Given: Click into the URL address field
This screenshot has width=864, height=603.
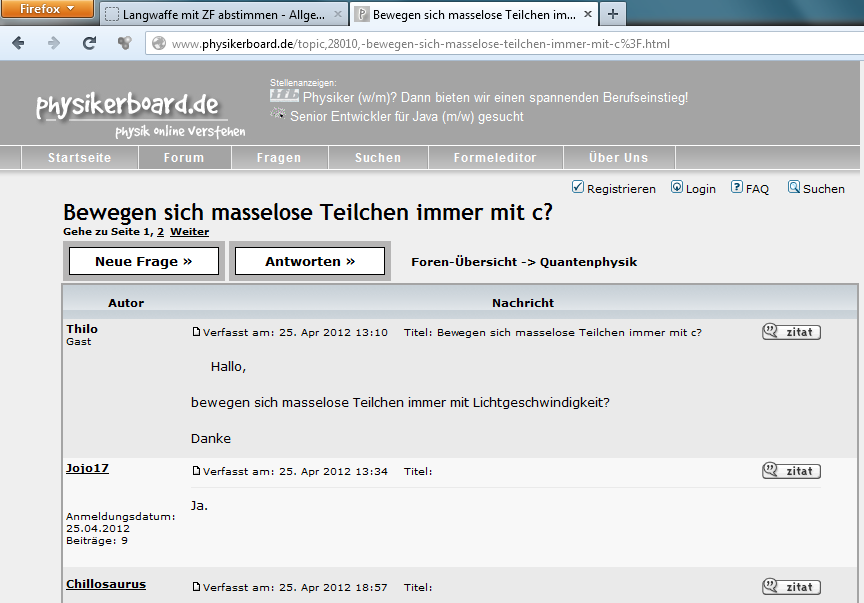Looking at the screenshot, I should (500, 44).
